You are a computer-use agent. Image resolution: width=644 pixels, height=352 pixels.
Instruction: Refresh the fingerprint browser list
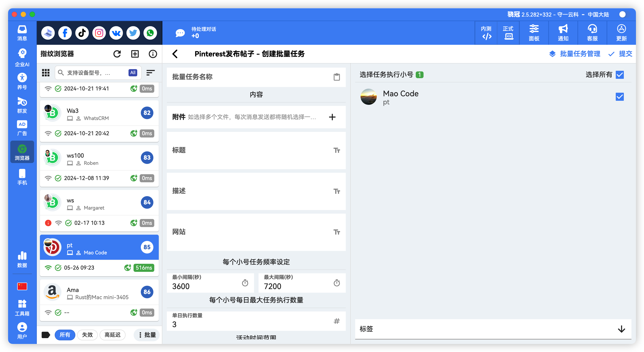[117, 54]
